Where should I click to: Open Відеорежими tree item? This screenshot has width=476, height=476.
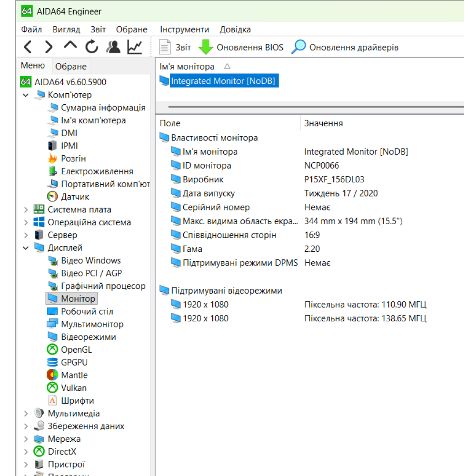[x=82, y=337]
